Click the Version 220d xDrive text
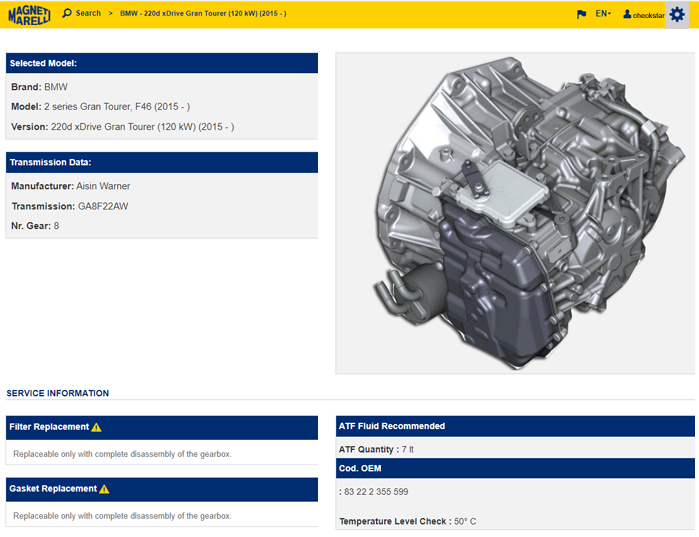 point(123,127)
